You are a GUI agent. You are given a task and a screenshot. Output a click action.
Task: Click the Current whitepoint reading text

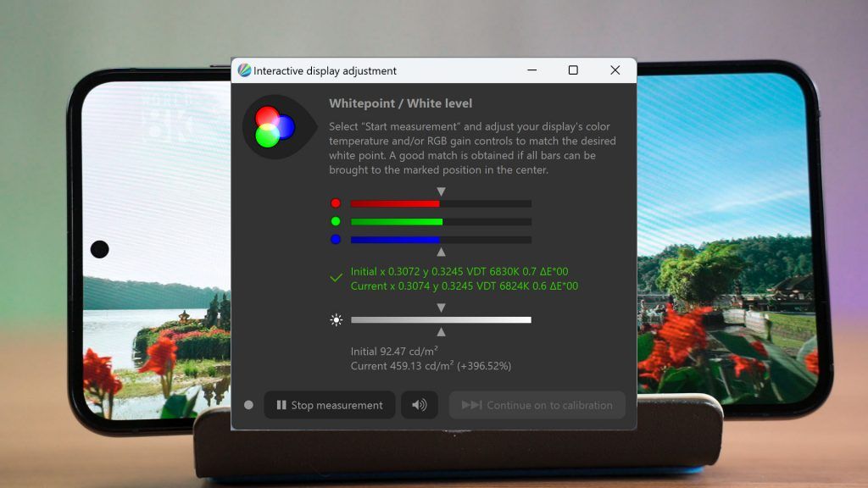coord(465,286)
